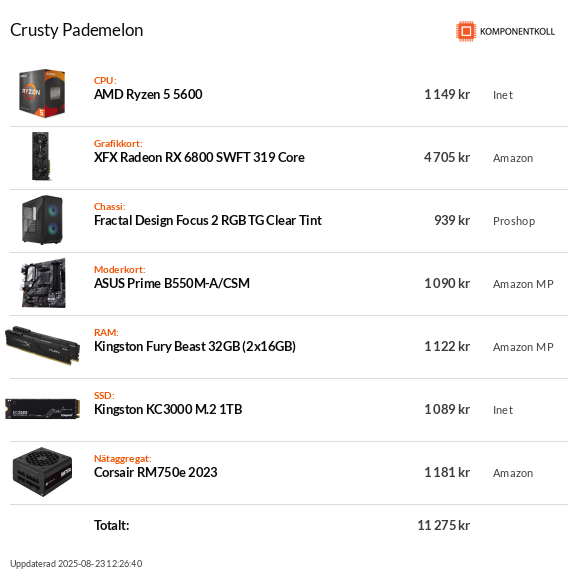This screenshot has height=577, width=577.
Task: Open Kingston KC3000 M.2 1TB link
Action: (x=168, y=409)
